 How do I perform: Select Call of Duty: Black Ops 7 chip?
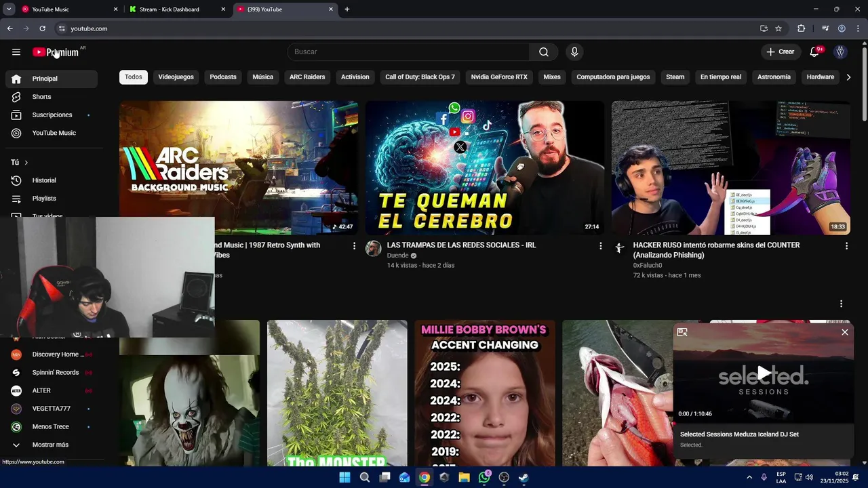[x=420, y=77]
